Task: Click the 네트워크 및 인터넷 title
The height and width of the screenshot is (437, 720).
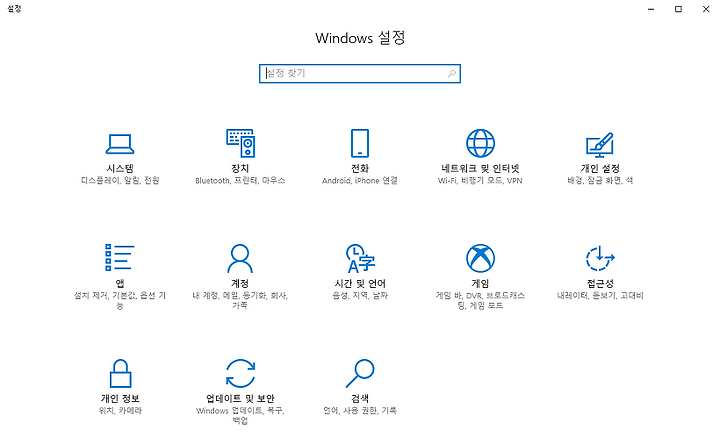Action: pyautogui.click(x=480, y=168)
